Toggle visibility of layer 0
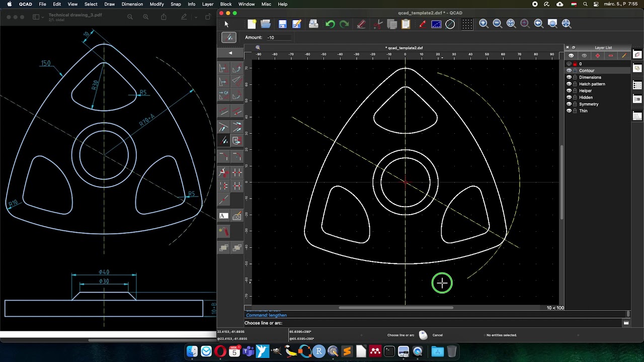 pyautogui.click(x=569, y=64)
